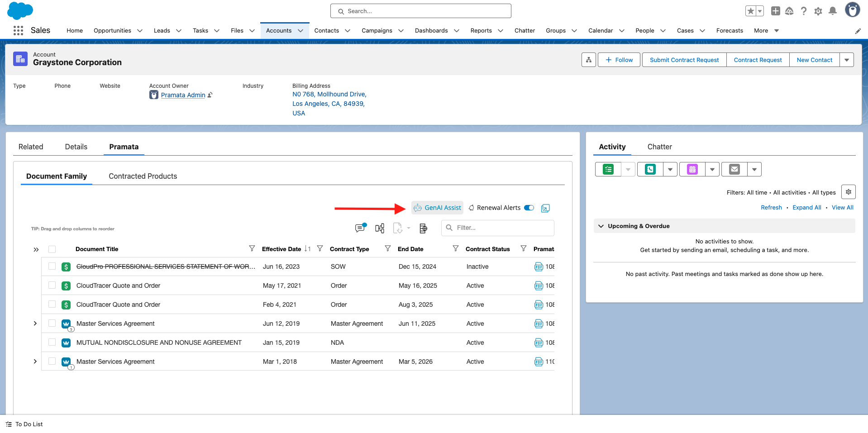Open the activity filter settings gear
Screen dimensions: 868x433
tap(849, 192)
